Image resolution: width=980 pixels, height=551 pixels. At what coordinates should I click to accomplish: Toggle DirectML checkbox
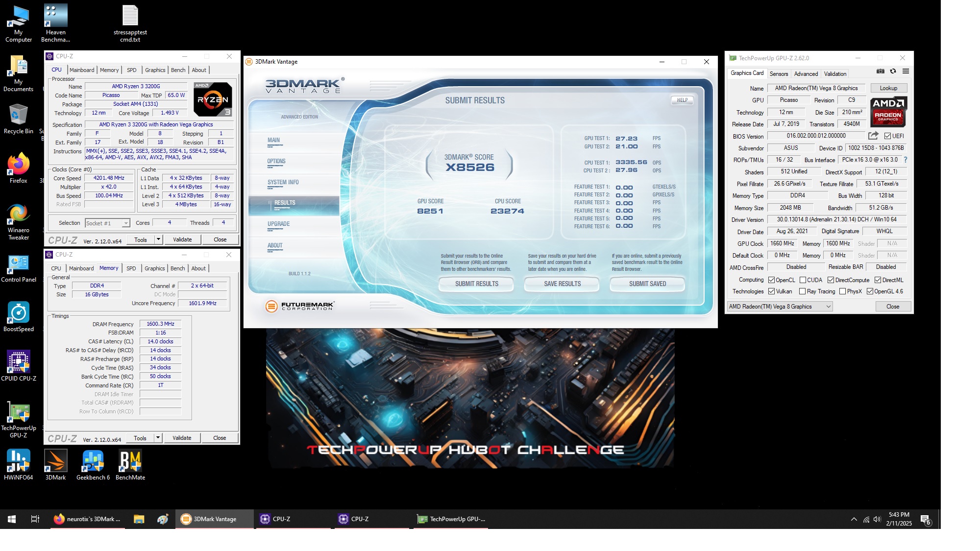click(x=878, y=280)
